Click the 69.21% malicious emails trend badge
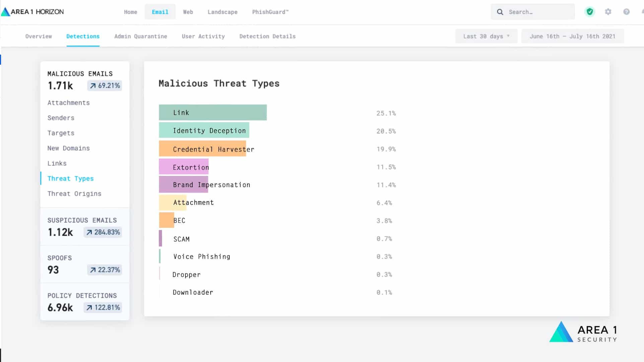The image size is (644, 362). coord(105,85)
